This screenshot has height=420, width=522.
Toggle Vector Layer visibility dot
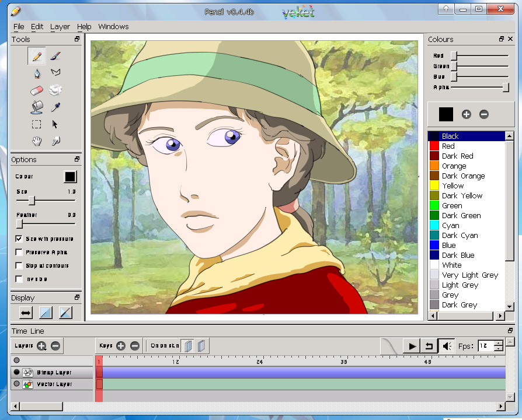click(17, 384)
